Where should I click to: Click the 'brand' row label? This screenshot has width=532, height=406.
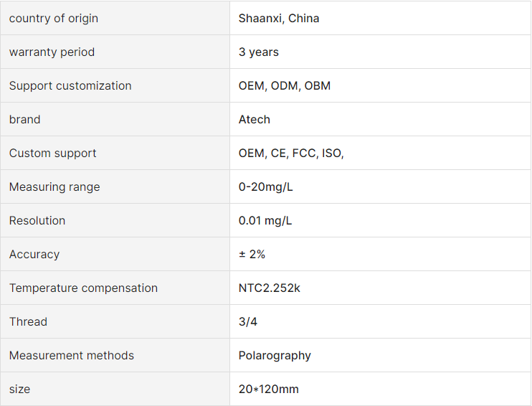pos(25,120)
